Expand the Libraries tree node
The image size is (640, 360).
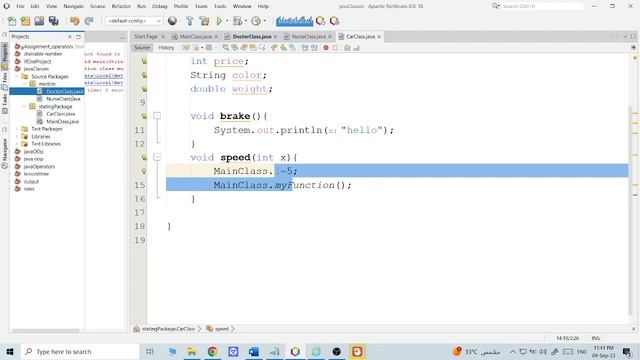pos(17,136)
